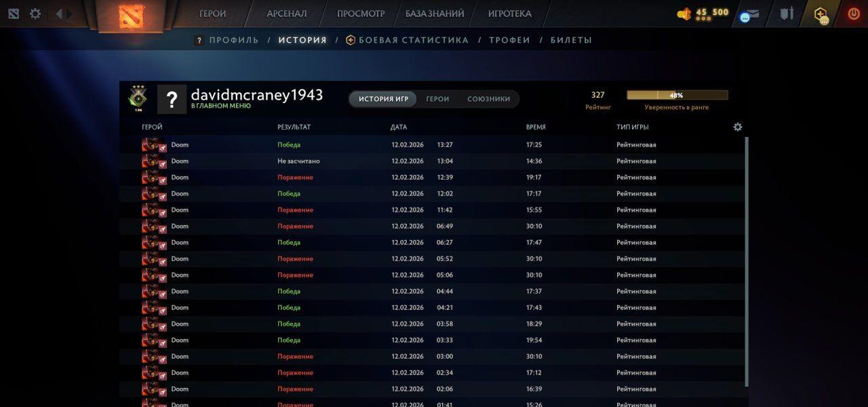Image resolution: width=868 pixels, height=407 pixels.
Task: Open settings via the top-left gear icon
Action: pyautogui.click(x=35, y=14)
